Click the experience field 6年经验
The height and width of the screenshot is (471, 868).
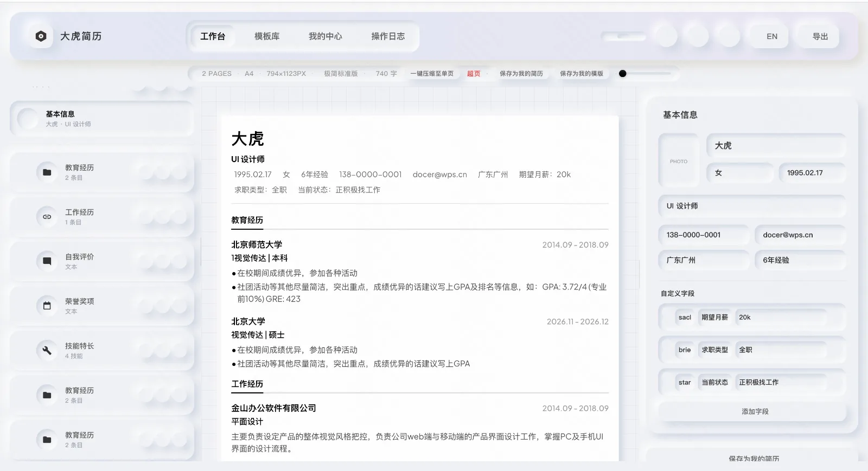point(800,260)
